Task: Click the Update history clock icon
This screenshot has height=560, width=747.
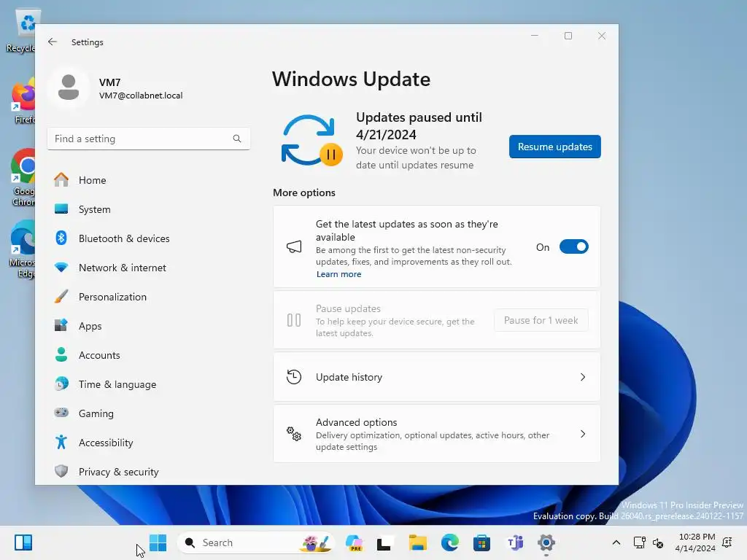Action: coord(294,377)
